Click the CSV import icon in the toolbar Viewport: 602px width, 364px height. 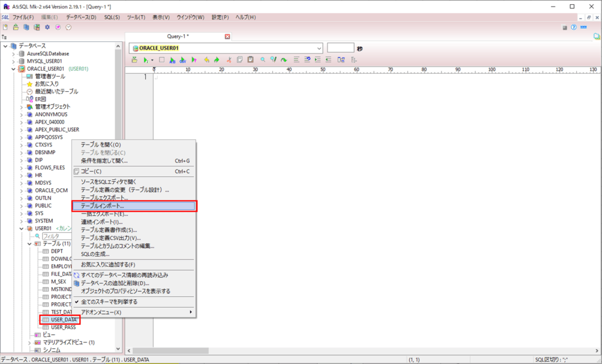tap(183, 59)
